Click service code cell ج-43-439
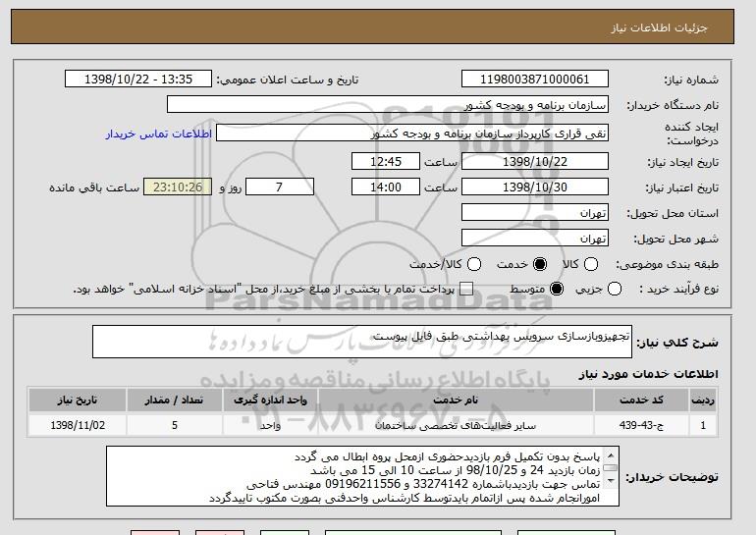The image size is (756, 535). [641, 425]
